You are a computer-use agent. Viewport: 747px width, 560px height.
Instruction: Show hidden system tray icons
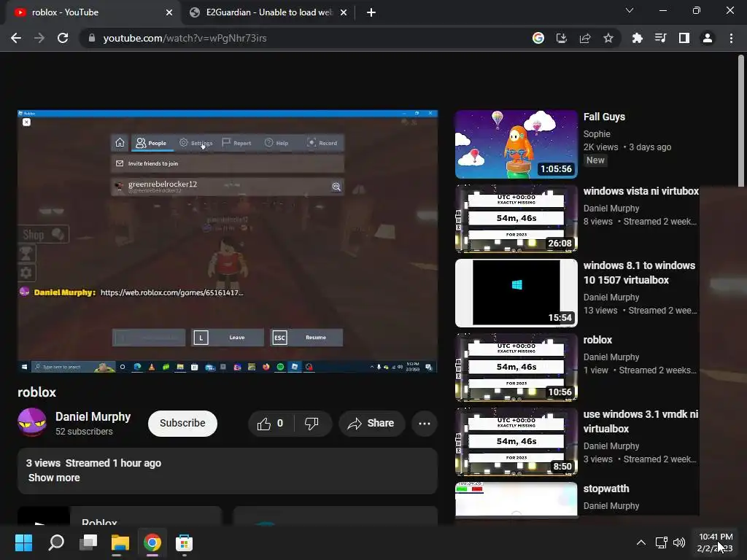click(x=641, y=542)
